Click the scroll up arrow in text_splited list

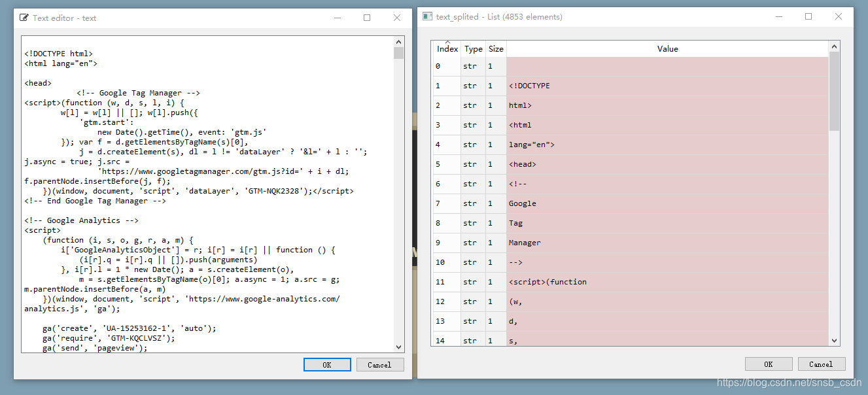[x=834, y=46]
